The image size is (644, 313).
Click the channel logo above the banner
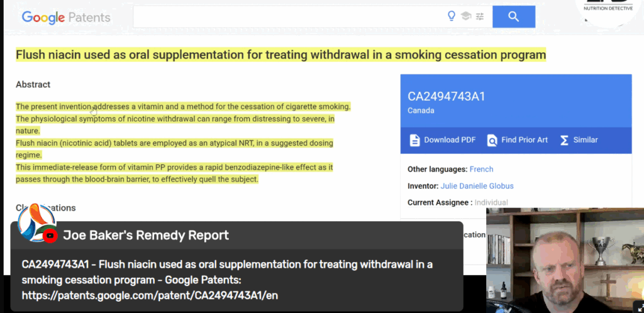(37, 221)
